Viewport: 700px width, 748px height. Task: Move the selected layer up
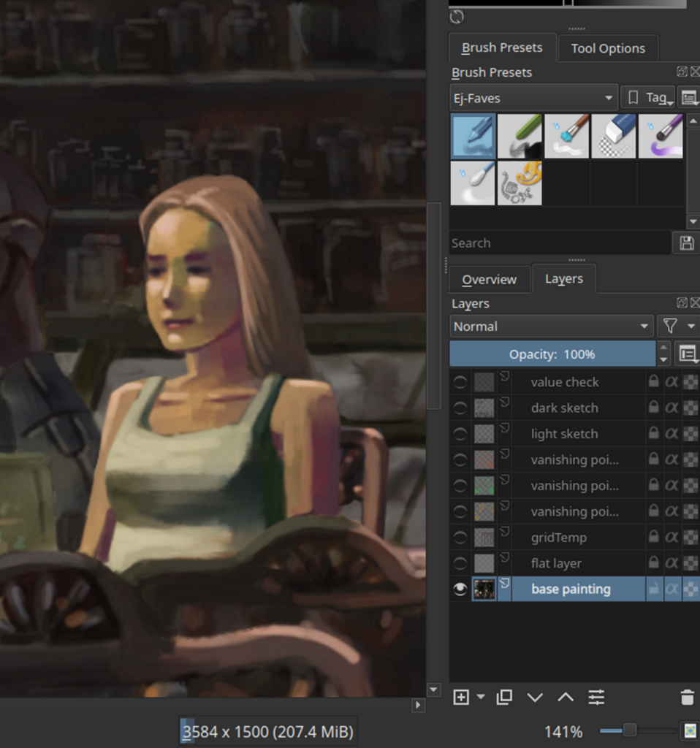[566, 698]
